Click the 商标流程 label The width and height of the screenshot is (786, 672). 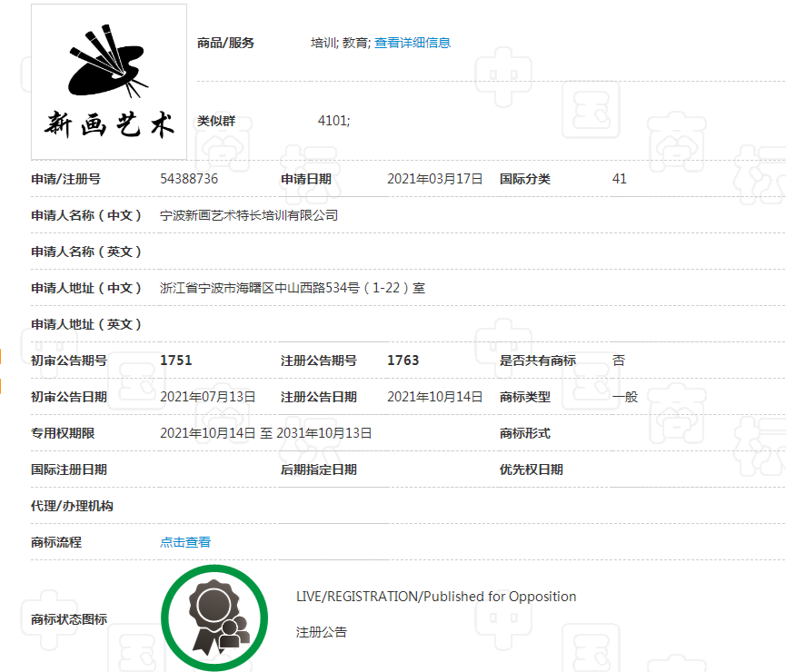click(56, 542)
